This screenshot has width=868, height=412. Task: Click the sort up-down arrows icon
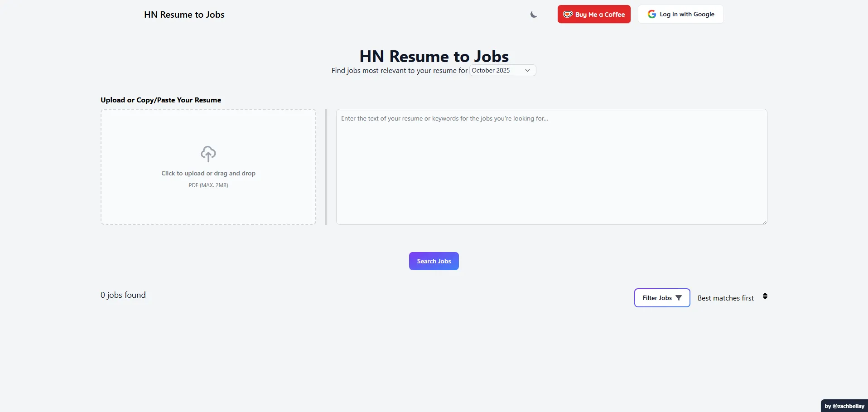point(765,296)
